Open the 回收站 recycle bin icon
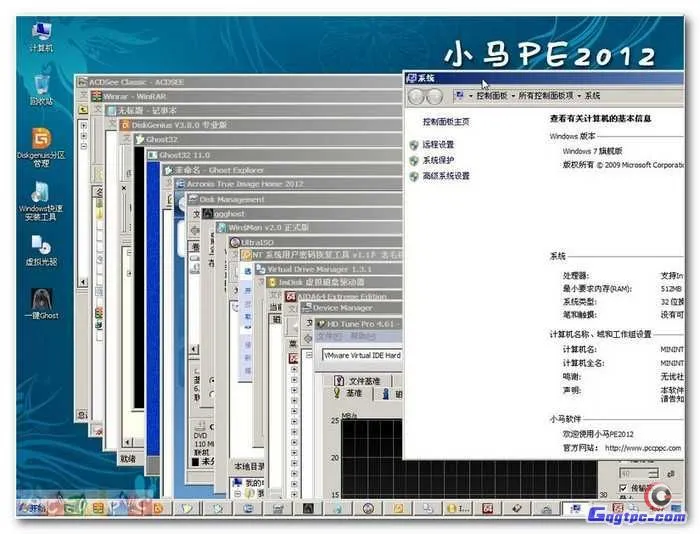 [41, 90]
